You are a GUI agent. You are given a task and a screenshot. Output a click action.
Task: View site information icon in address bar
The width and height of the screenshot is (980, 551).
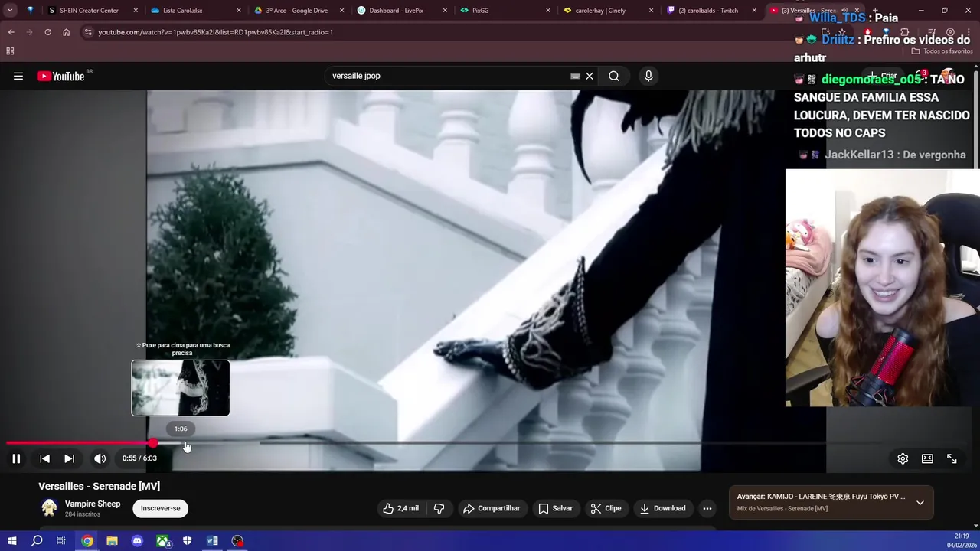click(88, 32)
